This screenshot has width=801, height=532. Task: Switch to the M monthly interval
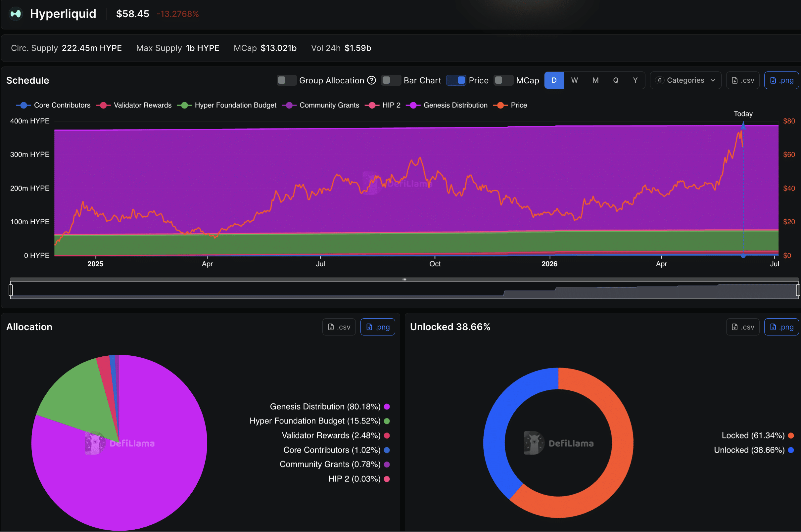tap(595, 80)
